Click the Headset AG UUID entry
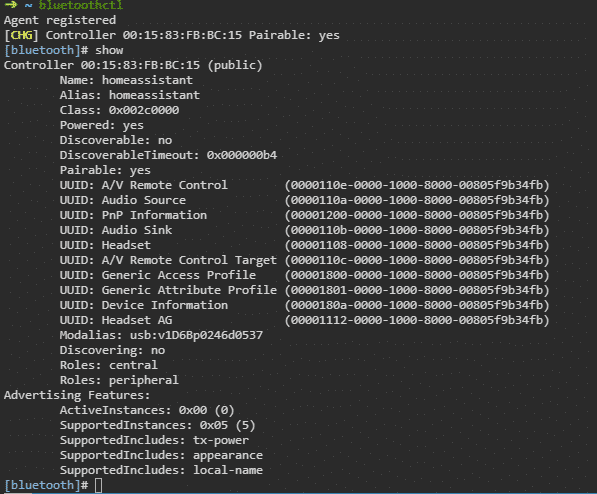Image resolution: width=597 pixels, height=494 pixels. pyautogui.click(x=304, y=320)
